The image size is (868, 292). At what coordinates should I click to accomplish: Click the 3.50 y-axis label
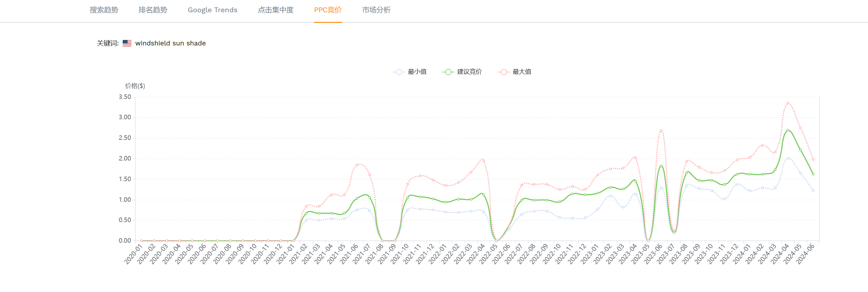point(125,97)
